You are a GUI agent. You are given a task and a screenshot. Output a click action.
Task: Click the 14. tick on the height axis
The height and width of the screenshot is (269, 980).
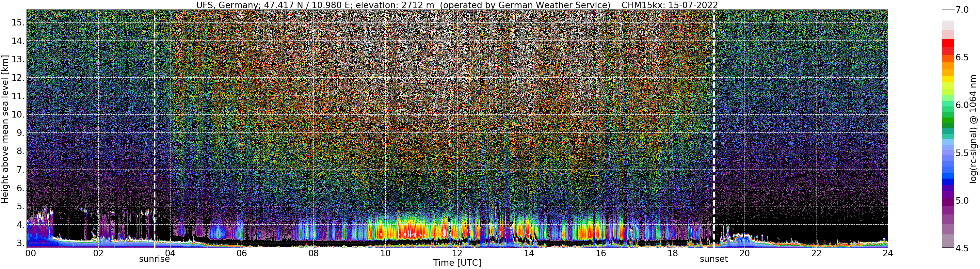coord(18,41)
